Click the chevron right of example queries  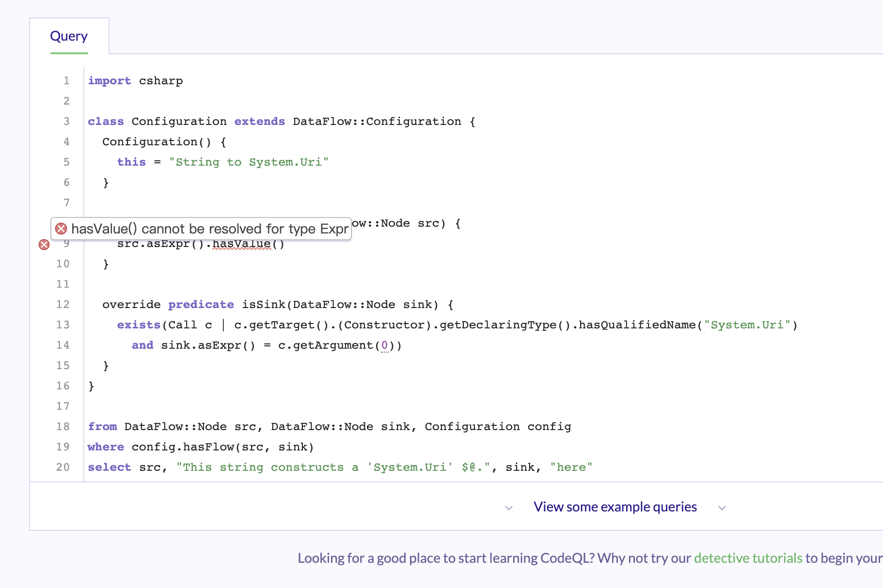(722, 508)
